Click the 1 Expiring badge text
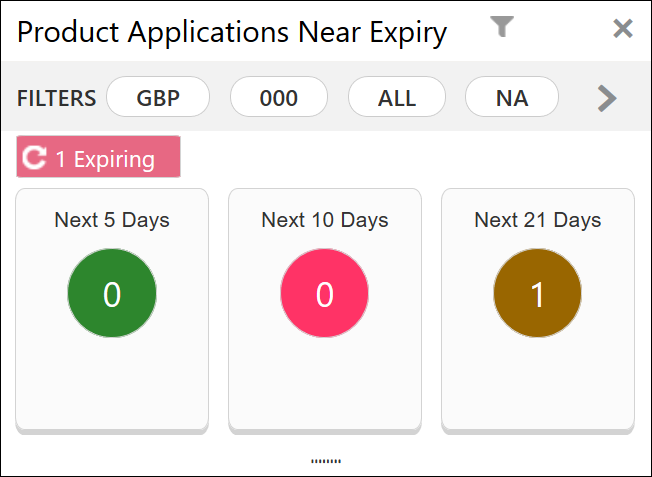The image size is (652, 477). [105, 159]
